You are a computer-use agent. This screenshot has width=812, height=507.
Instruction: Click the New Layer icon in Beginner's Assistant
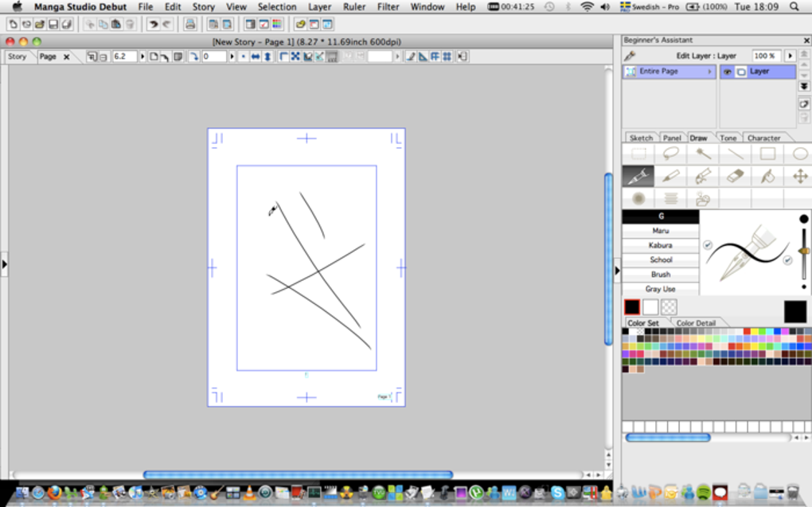[x=804, y=104]
